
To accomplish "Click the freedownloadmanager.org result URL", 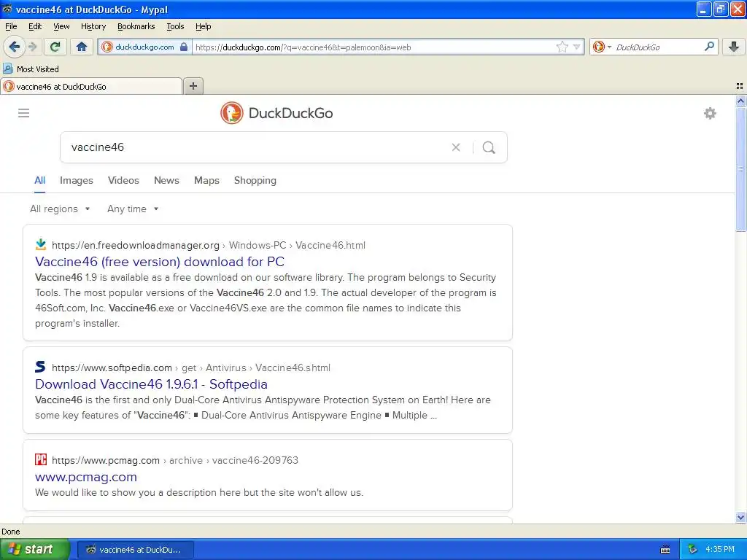I will [x=208, y=245].
